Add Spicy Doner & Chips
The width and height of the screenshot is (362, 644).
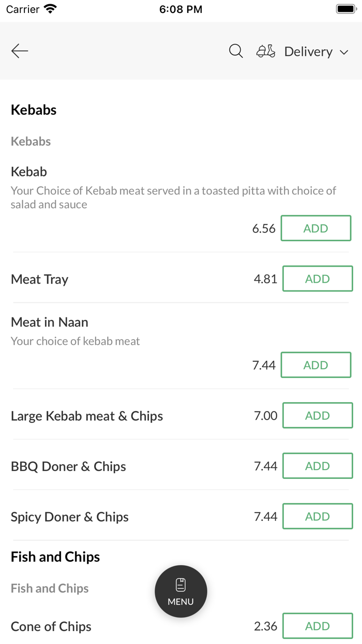[x=317, y=517]
